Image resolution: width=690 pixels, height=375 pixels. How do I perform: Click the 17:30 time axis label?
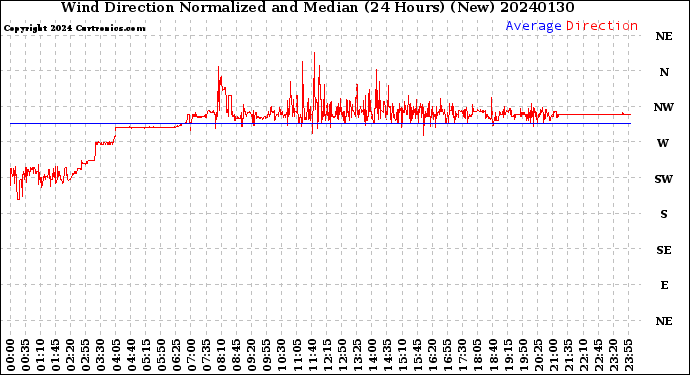click(x=463, y=355)
